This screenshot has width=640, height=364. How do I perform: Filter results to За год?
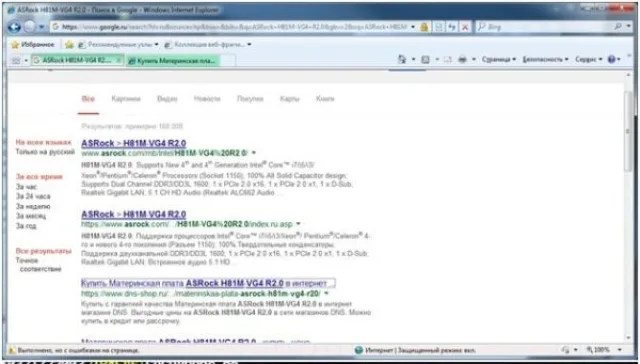tap(26, 226)
